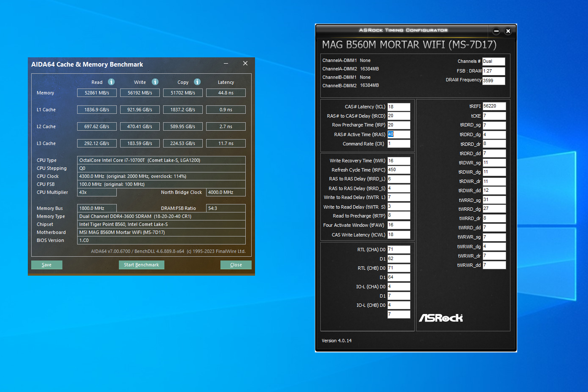Click the Motherboard field in AIDA64
588x392 pixels.
161,232
